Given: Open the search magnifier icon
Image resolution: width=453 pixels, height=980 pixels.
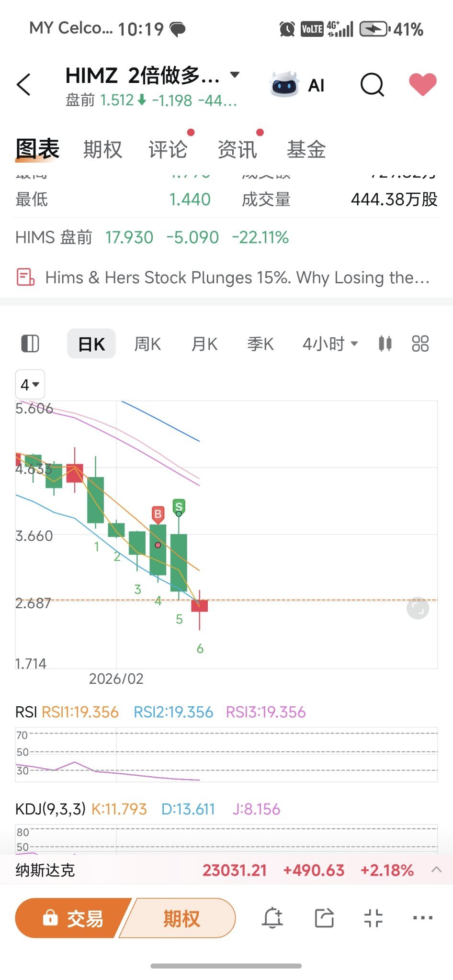Looking at the screenshot, I should 373,85.
